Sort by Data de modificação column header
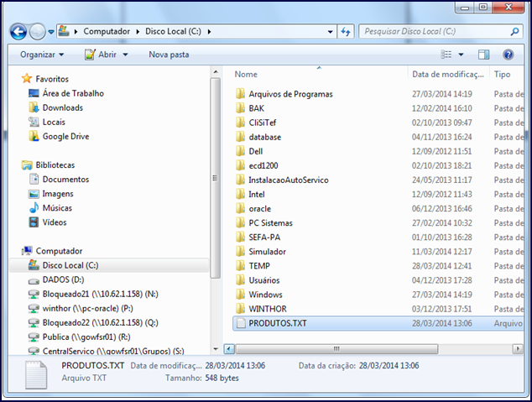The image size is (532, 402). coord(448,74)
